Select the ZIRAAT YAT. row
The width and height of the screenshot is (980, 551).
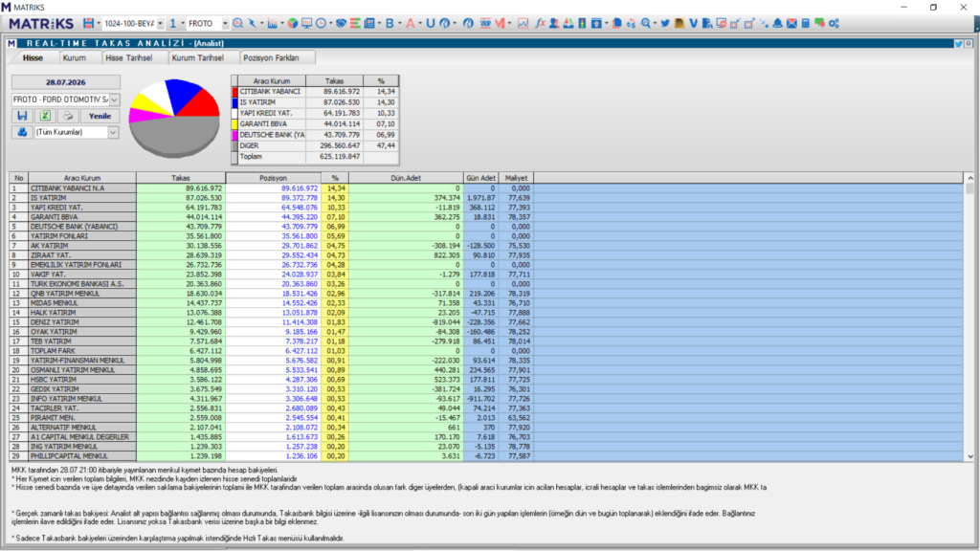(x=486, y=254)
